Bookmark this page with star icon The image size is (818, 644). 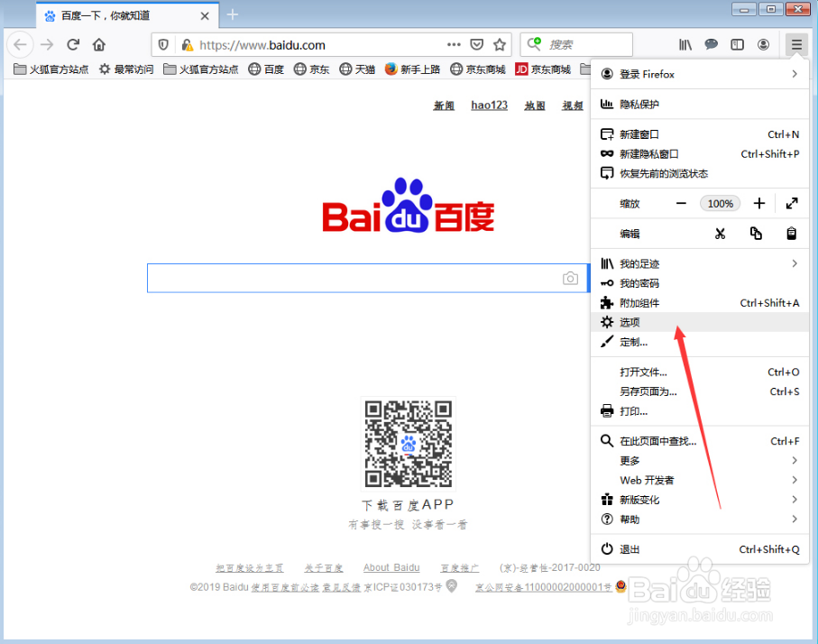coord(500,45)
